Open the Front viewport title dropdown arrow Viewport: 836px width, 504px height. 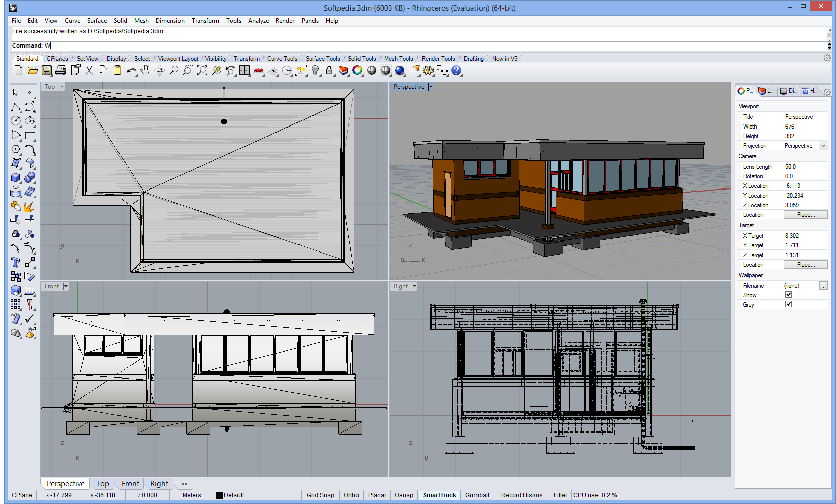[66, 286]
